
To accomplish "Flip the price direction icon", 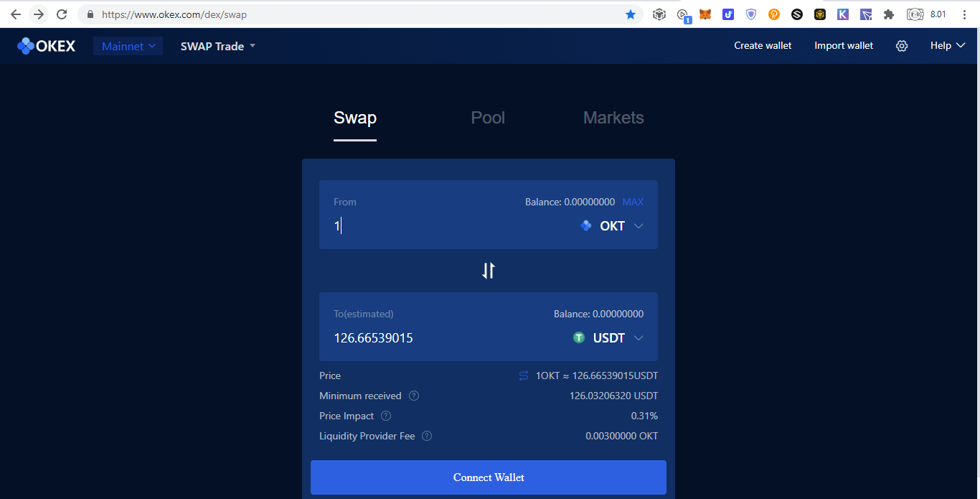I will 524,376.
